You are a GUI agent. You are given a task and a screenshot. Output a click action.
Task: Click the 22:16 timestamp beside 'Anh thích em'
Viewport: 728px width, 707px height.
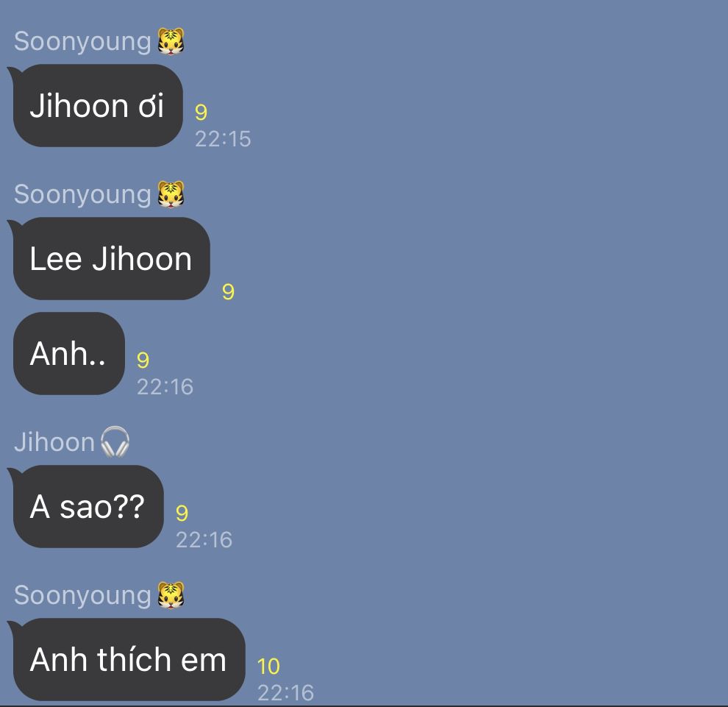point(285,692)
